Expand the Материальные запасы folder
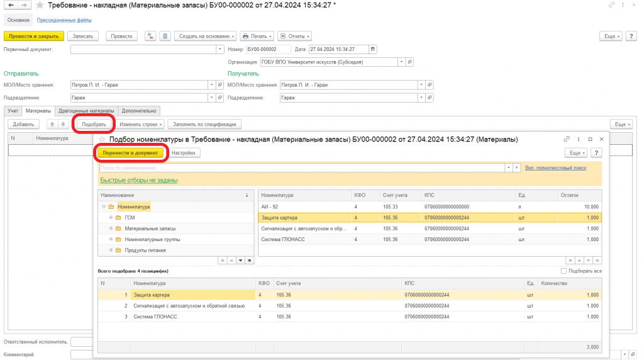The width and height of the screenshot is (644, 360). point(111,228)
